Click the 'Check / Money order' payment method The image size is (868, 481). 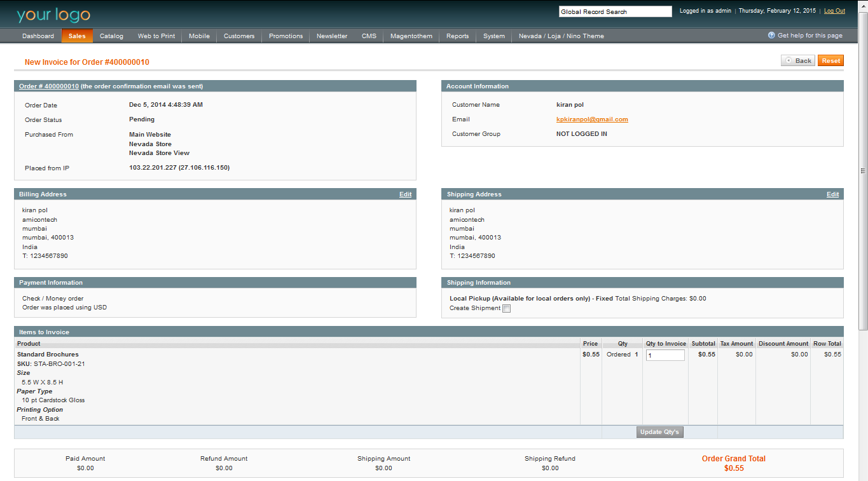point(53,299)
